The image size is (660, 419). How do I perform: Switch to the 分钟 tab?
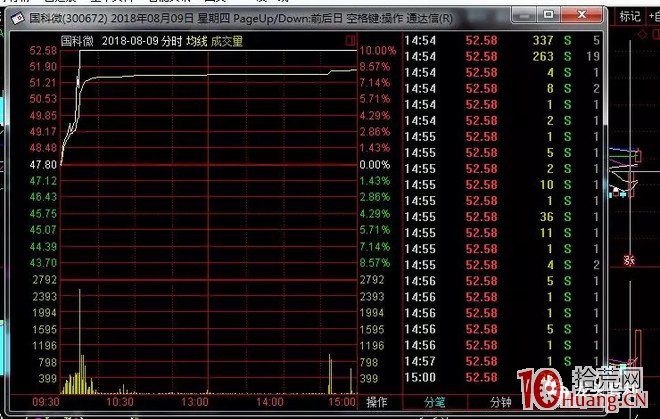(501, 402)
